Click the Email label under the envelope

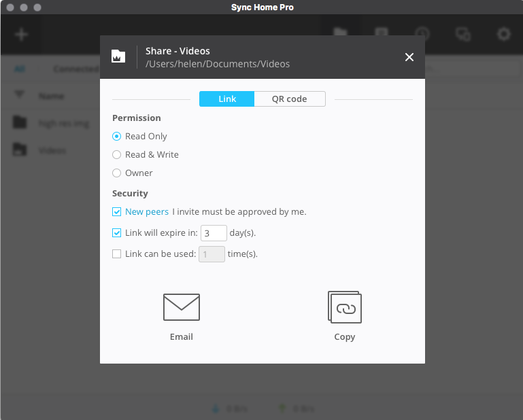click(x=182, y=336)
